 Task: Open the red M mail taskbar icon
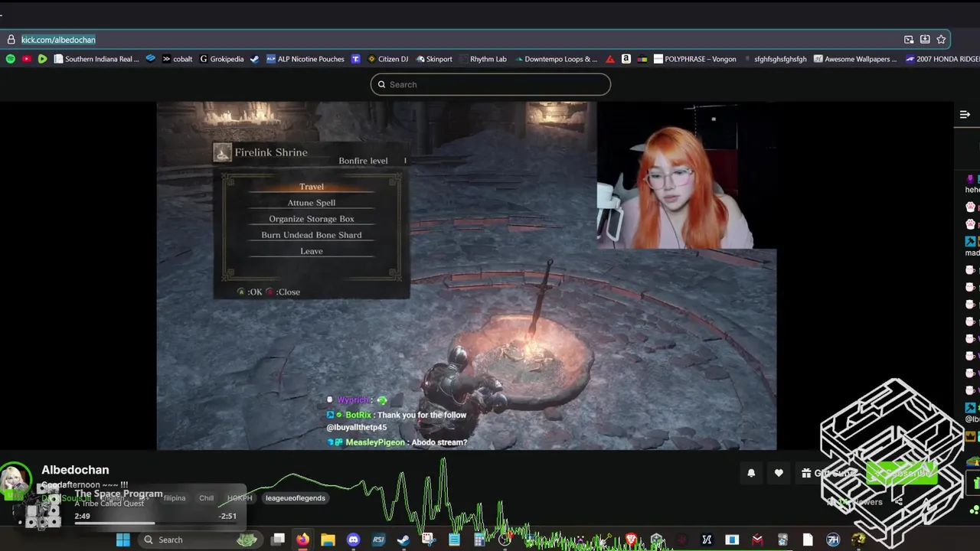pos(757,540)
